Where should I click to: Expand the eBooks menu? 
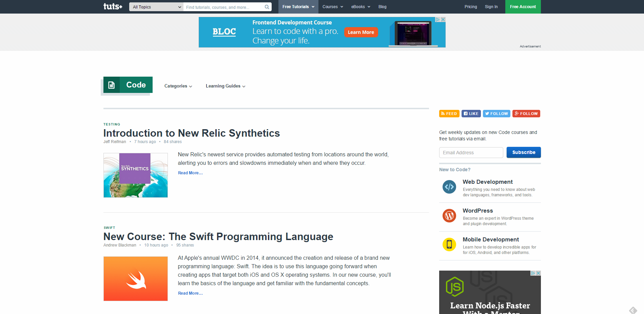[361, 7]
